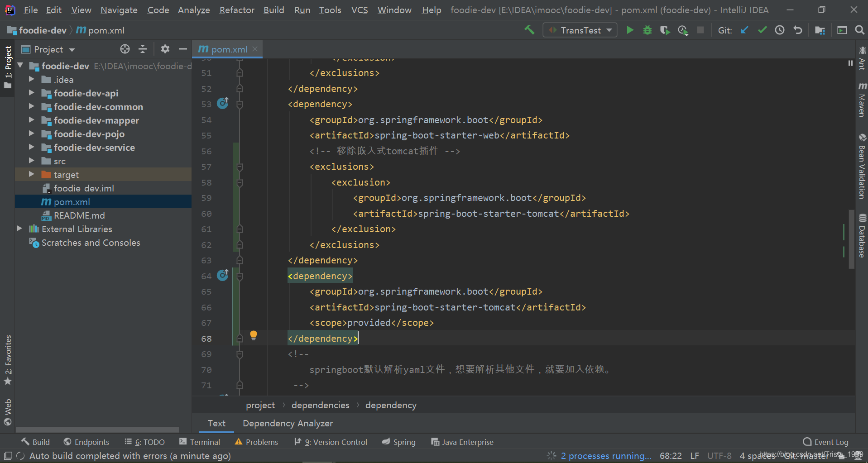The width and height of the screenshot is (868, 463).
Task: Open Bean Validation side panel
Action: [862, 167]
